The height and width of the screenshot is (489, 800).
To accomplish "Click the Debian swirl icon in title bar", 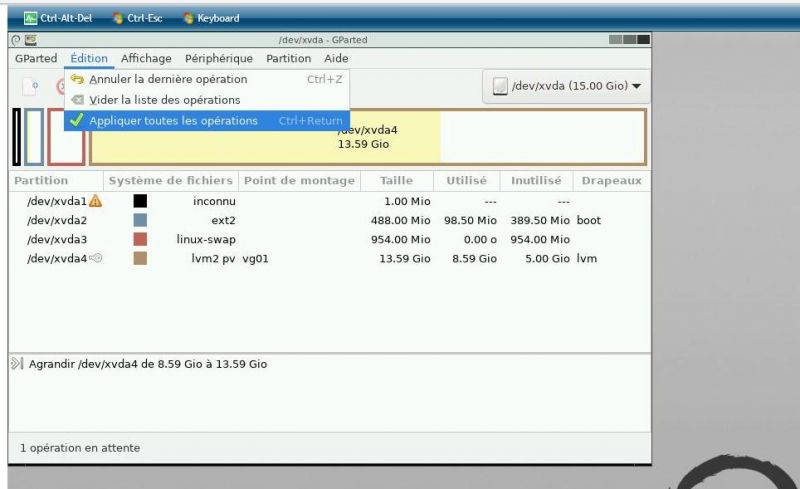I will 15,40.
